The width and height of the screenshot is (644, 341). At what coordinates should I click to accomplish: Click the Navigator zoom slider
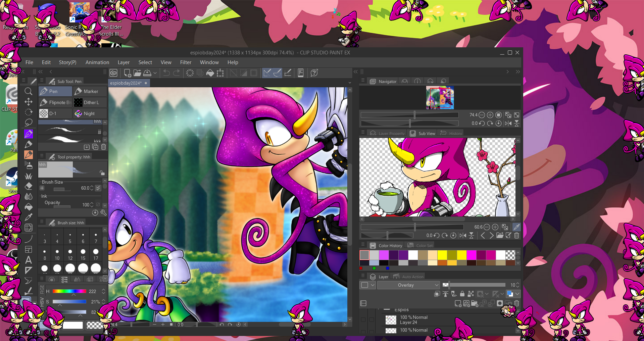pyautogui.click(x=410, y=115)
